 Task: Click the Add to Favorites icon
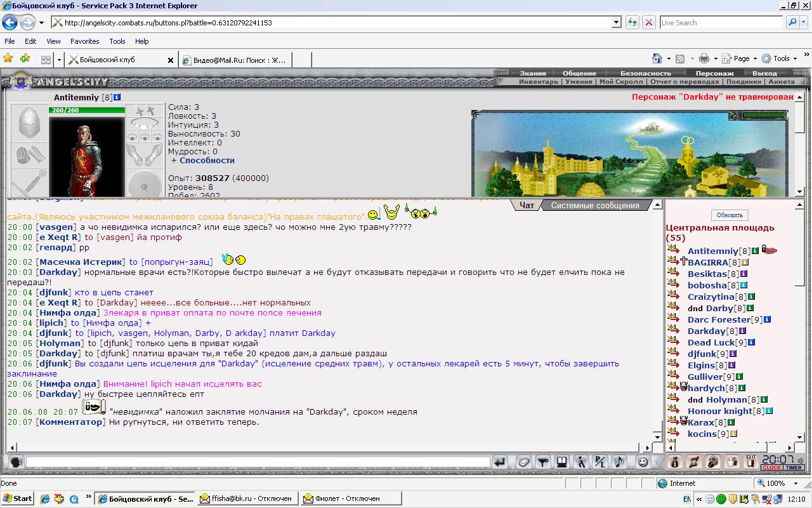pos(25,58)
